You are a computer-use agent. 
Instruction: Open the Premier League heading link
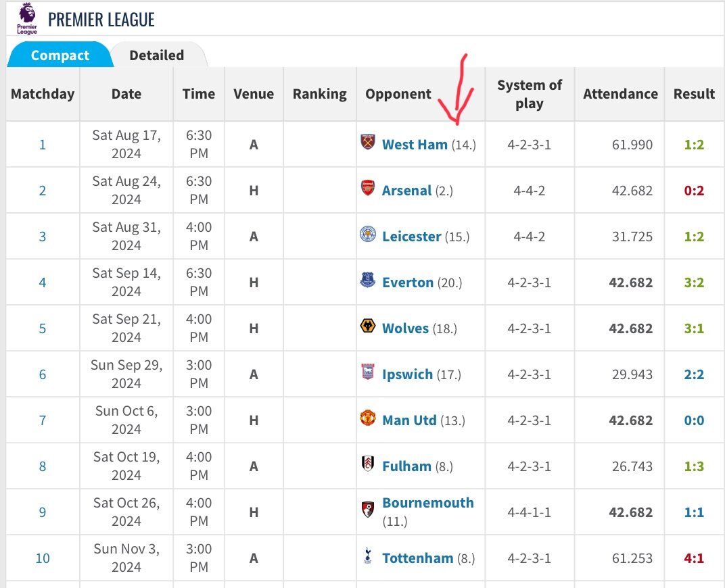pyautogui.click(x=101, y=20)
